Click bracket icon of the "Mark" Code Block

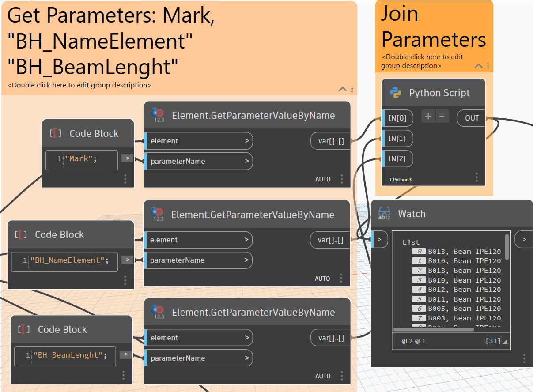click(x=56, y=133)
